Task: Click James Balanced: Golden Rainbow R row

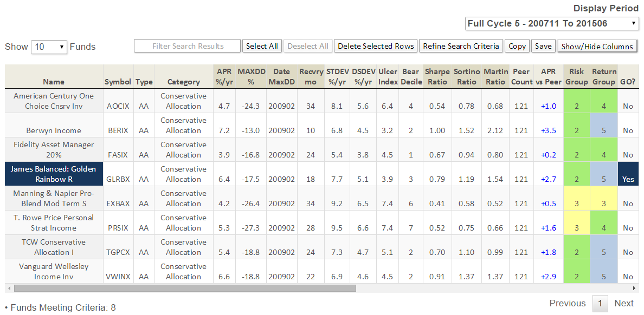Action: [54, 174]
